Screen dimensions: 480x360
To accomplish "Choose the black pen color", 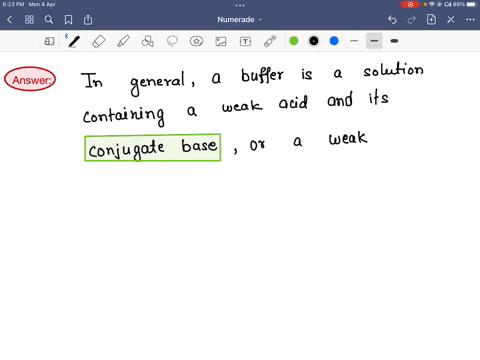I will coord(314,41).
